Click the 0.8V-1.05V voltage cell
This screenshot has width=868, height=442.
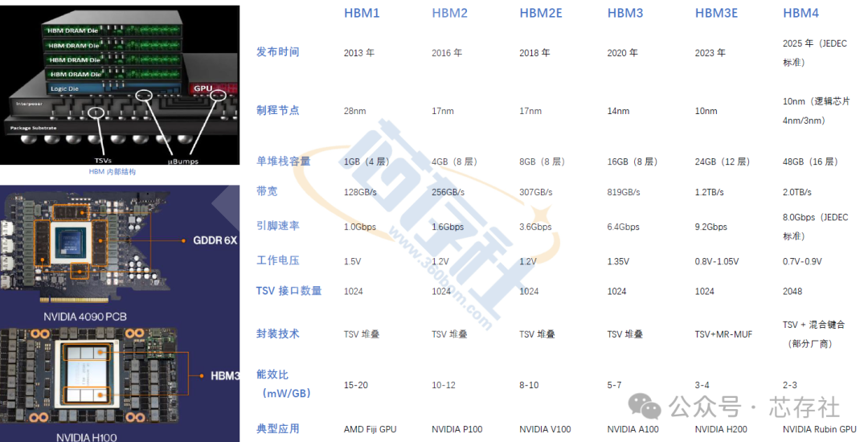pos(717,261)
